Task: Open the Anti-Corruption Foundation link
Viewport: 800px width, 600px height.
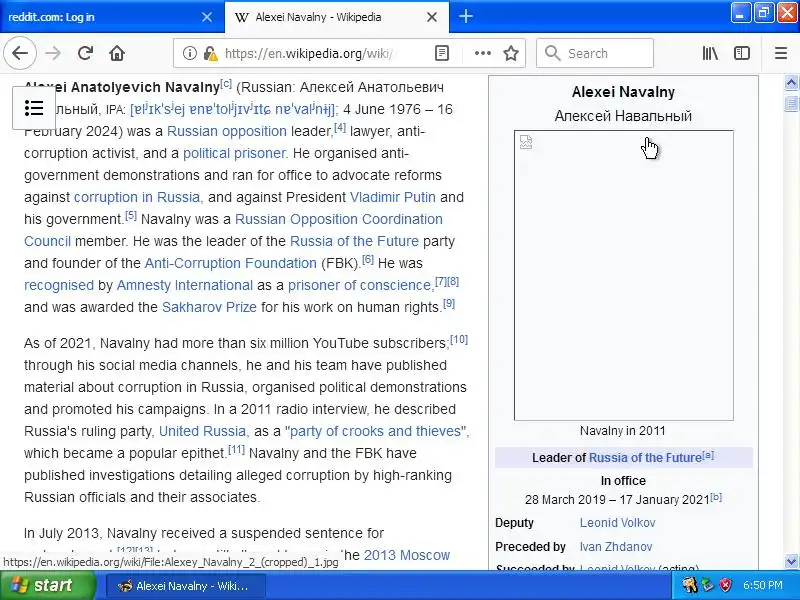Action: 231,263
